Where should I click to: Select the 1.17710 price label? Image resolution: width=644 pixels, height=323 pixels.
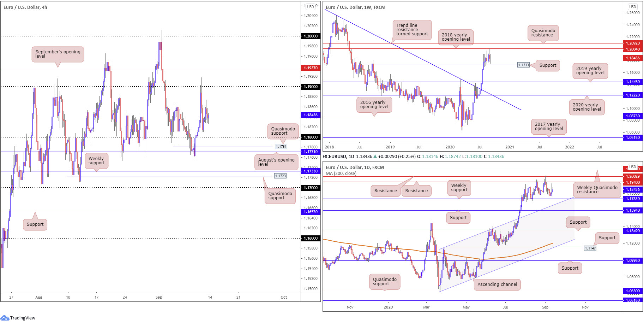coord(311,152)
